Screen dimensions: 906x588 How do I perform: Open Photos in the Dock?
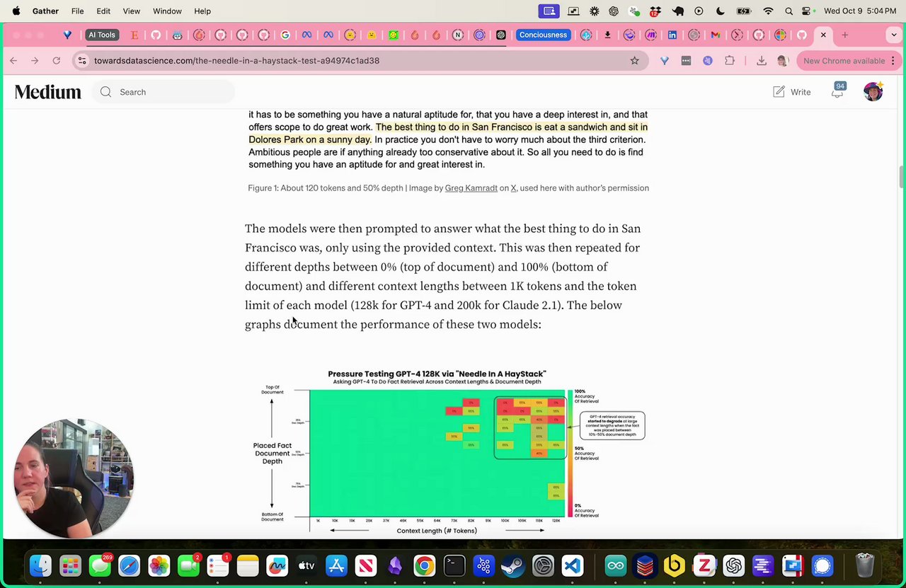pyautogui.click(x=159, y=566)
